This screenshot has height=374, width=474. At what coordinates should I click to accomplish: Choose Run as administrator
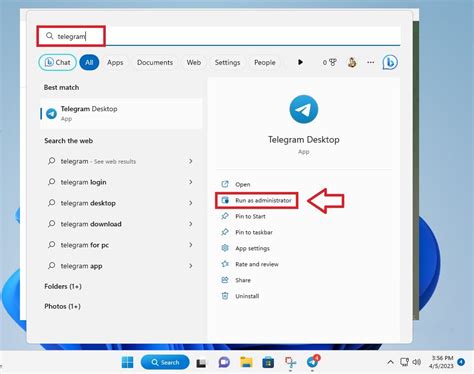(x=257, y=200)
